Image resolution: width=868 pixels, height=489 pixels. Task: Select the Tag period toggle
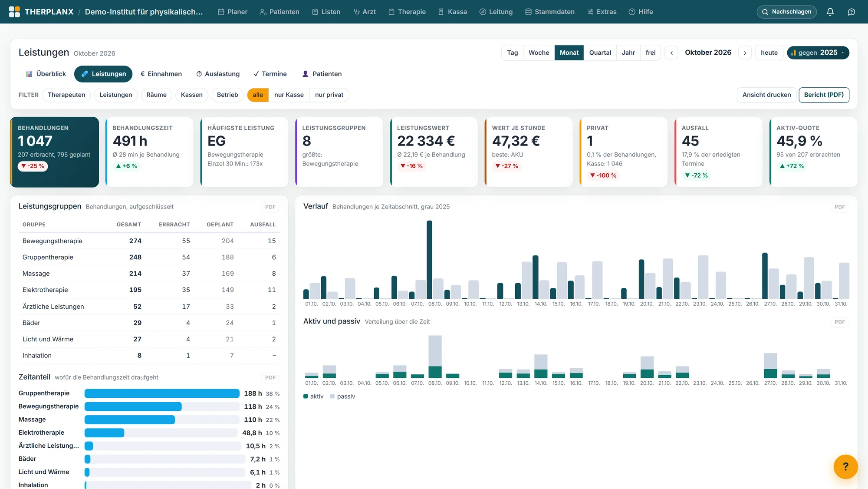[512, 53]
